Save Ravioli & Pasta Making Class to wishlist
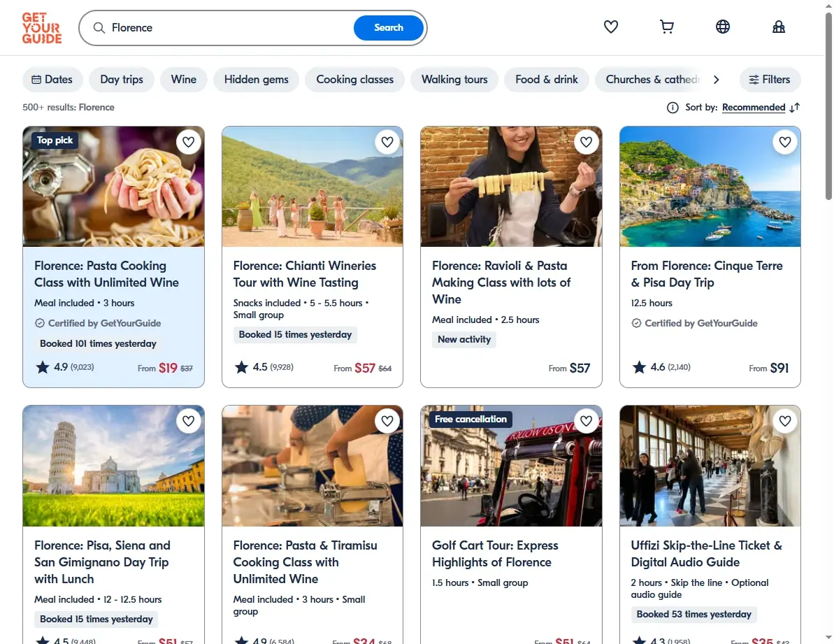Screen dimensions: 834x644 pyautogui.click(x=586, y=142)
